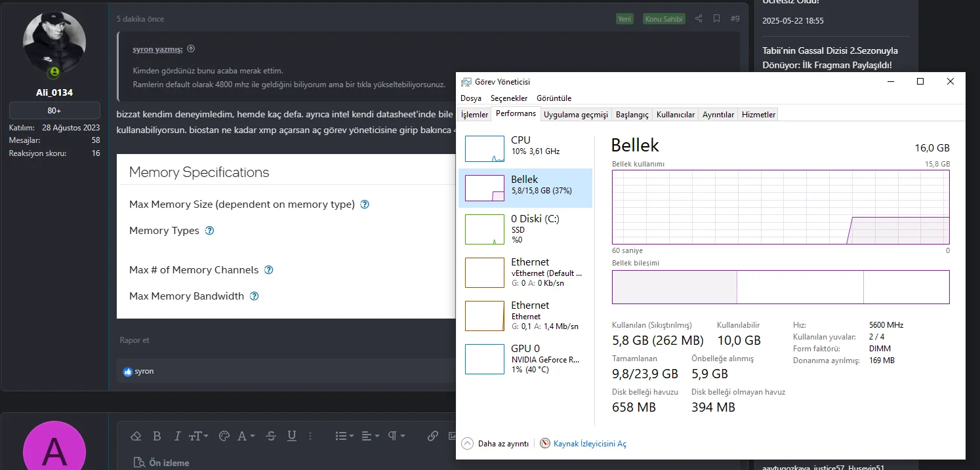Open the font size dropdown
This screenshot has width=980, height=470.
tap(198, 436)
